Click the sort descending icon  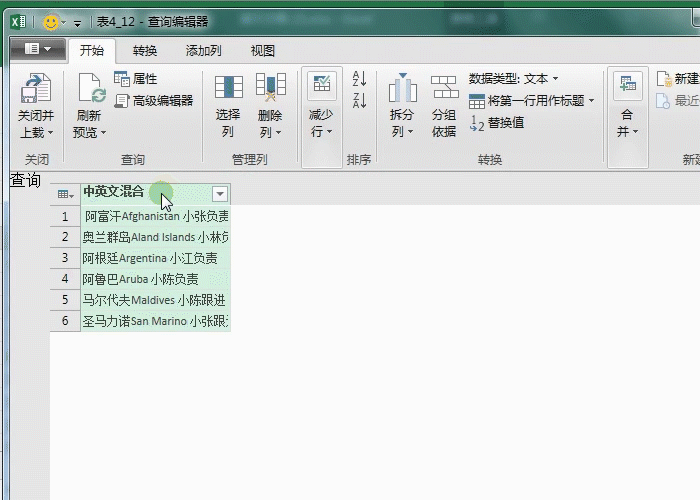coord(360,100)
